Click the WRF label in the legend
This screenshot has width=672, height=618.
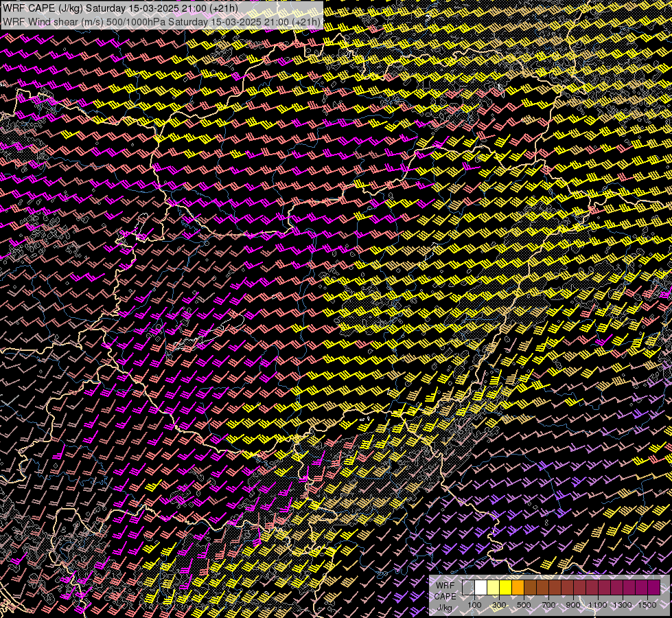[445, 585]
